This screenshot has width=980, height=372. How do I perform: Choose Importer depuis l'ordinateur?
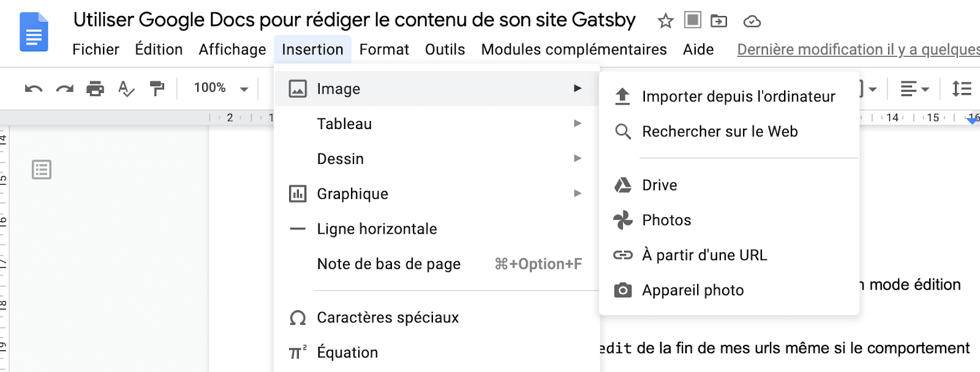[737, 96]
